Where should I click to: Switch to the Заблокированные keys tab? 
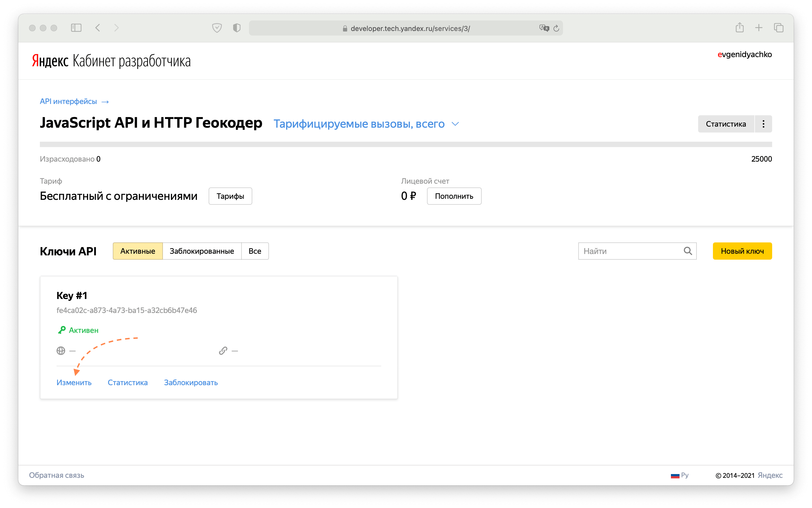(202, 251)
